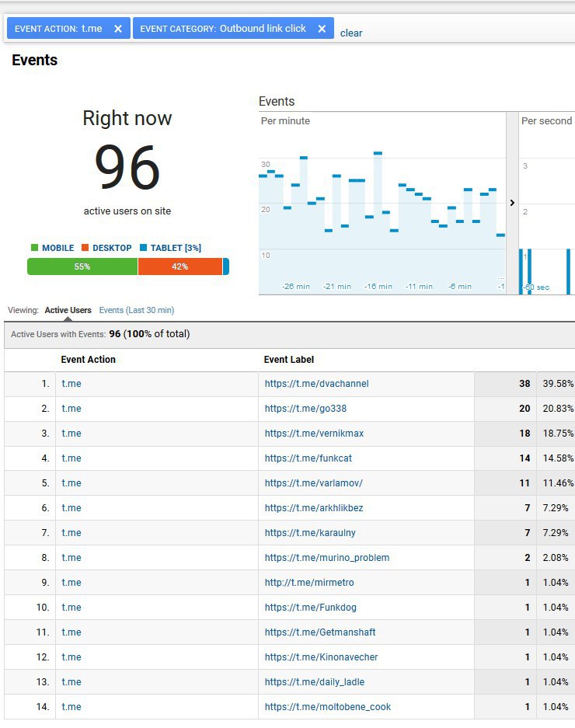Click the t.me event action in row 2
This screenshot has height=728, width=575.
pos(71,409)
